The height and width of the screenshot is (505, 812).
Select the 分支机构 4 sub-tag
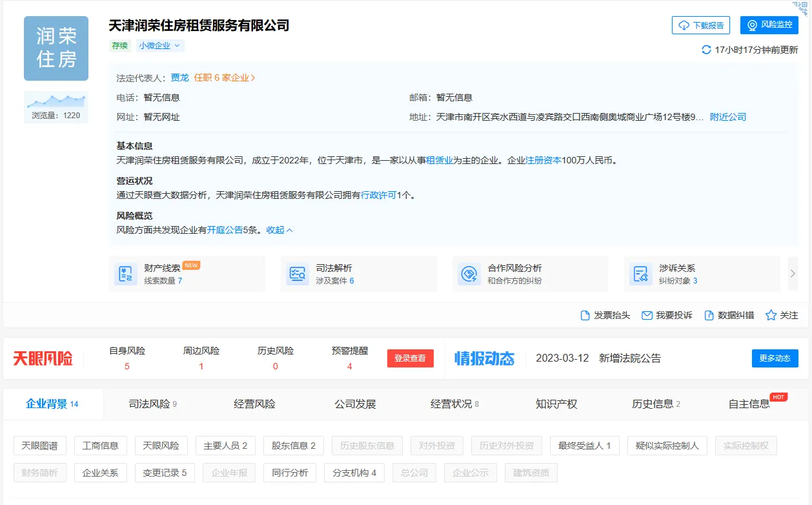pos(354,473)
